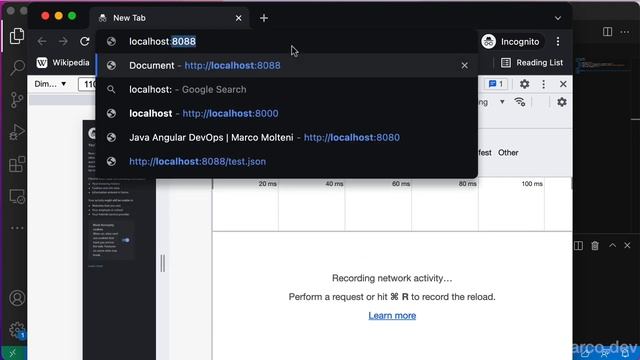Select the Other filter type

coord(508,153)
